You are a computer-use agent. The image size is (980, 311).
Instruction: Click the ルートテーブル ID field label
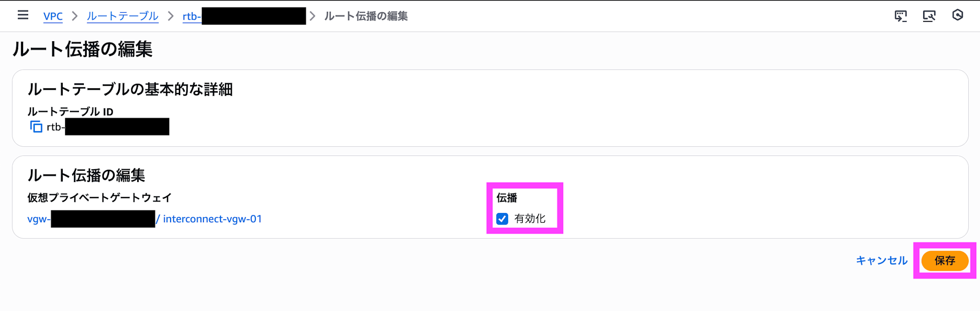(x=70, y=112)
